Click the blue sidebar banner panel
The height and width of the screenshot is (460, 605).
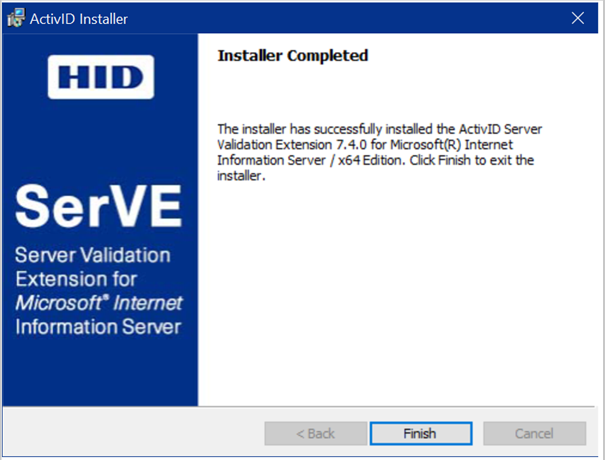[100, 220]
